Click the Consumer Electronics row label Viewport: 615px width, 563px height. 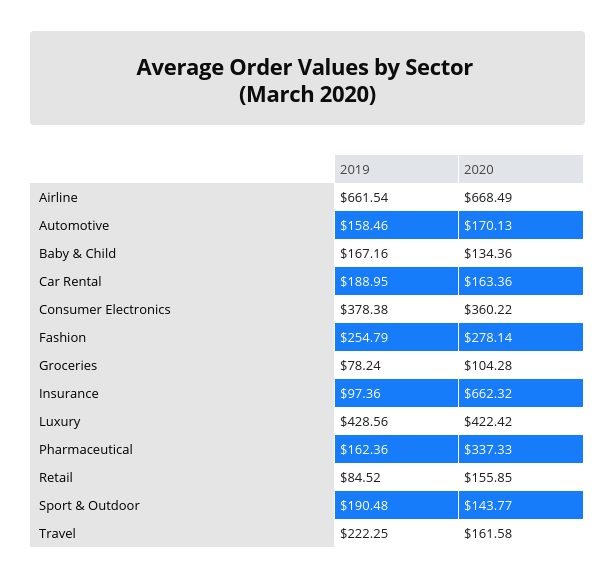tap(104, 310)
